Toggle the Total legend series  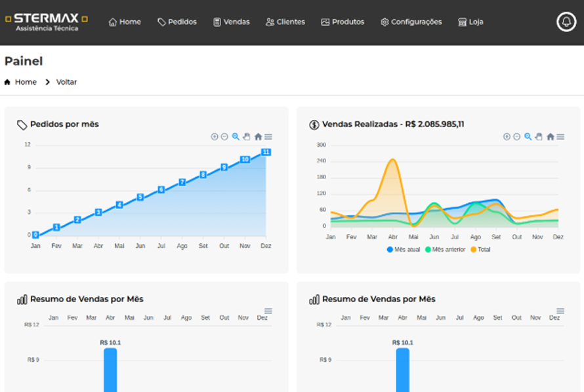480,249
